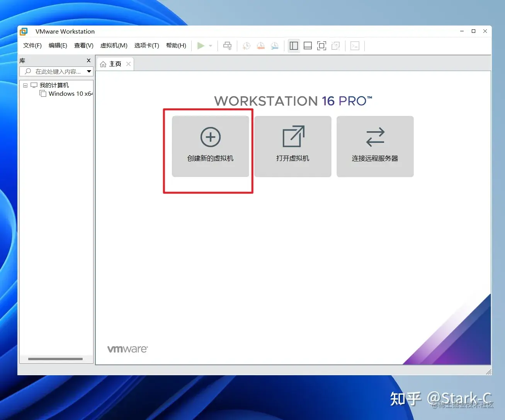Click Send Ctrl+Alt+Del toolbar icon

coord(228,46)
